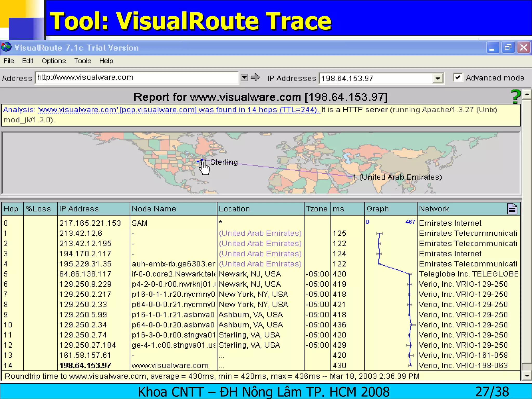532x399 pixels.
Task: Click IP 129.250.5.99 in hop 9
Action: (83, 315)
